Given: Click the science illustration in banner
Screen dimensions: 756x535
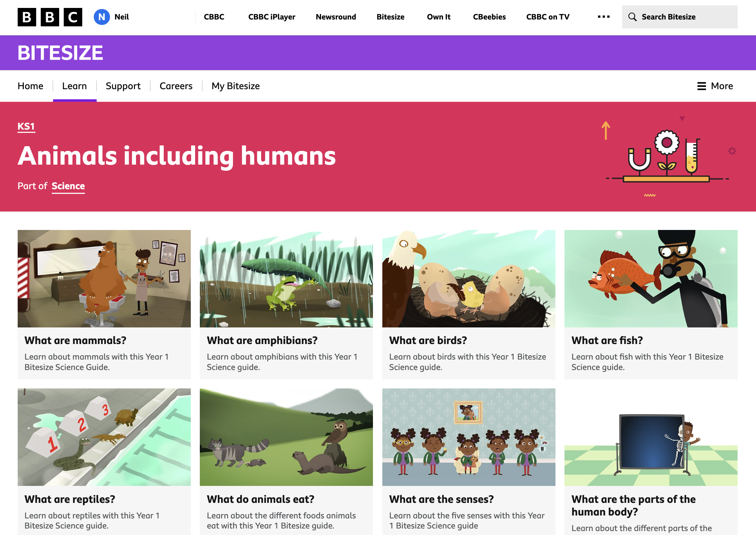Looking at the screenshot, I should point(667,157).
